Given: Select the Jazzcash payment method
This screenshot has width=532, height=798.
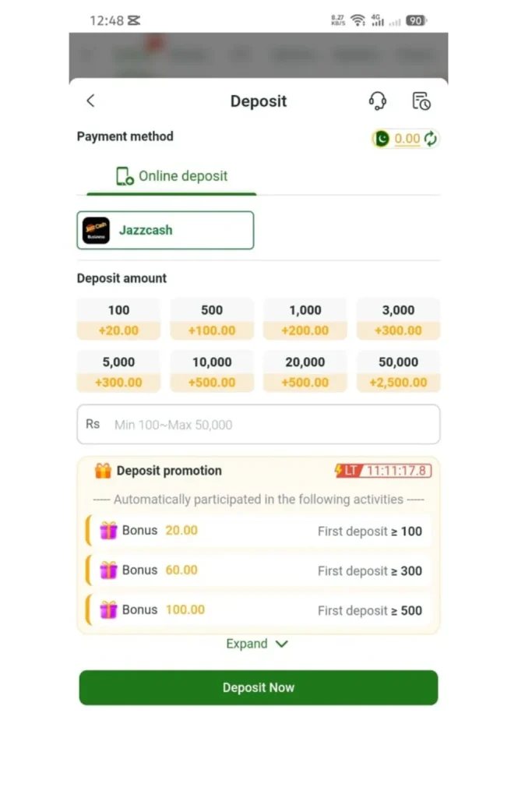Looking at the screenshot, I should [x=165, y=230].
